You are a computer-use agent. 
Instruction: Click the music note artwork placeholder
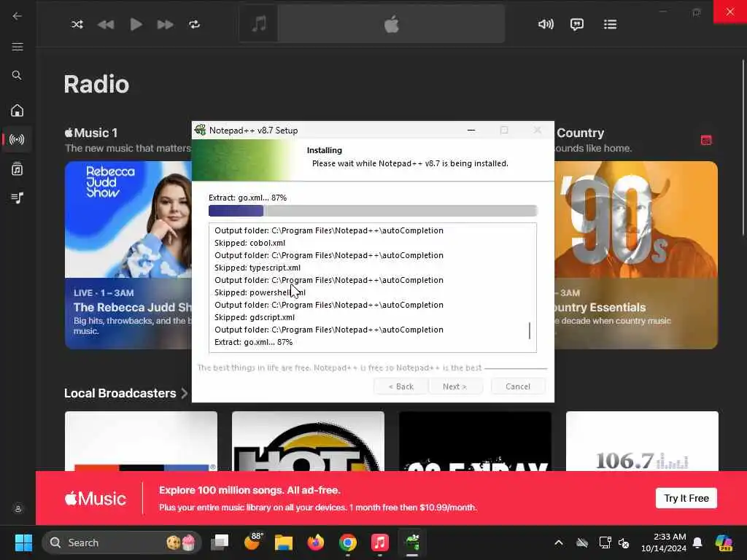pos(259,24)
